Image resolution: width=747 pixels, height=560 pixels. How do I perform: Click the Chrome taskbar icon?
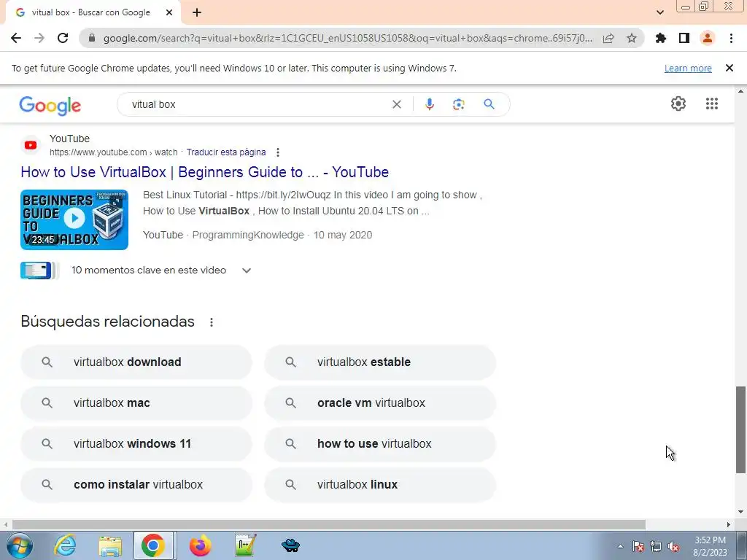tap(153, 545)
